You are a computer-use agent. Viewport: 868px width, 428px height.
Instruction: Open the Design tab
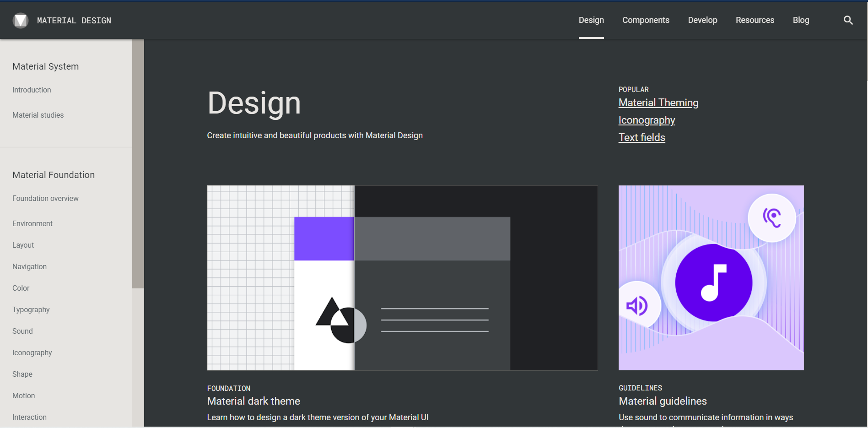pos(591,20)
